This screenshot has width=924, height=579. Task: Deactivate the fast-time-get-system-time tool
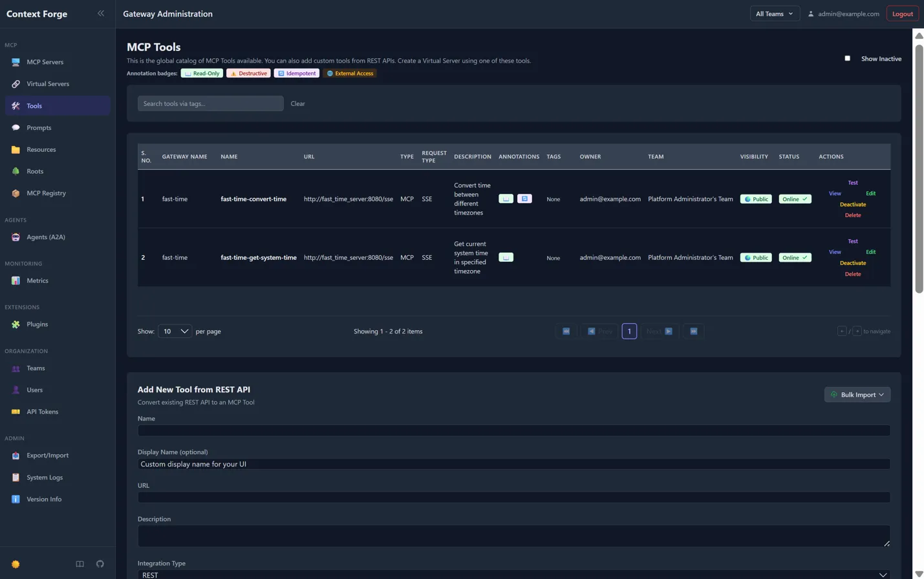pyautogui.click(x=853, y=263)
